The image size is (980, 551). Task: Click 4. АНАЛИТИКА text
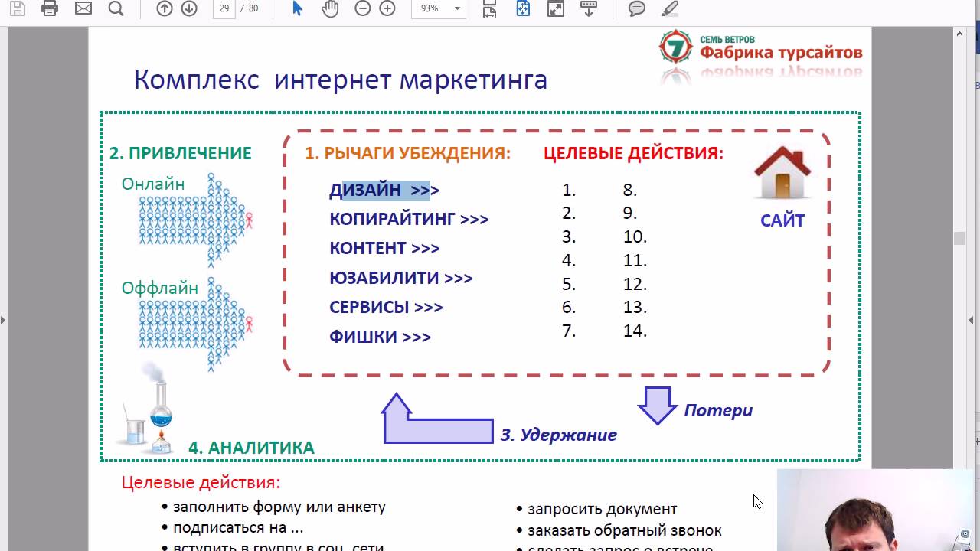[x=251, y=448]
